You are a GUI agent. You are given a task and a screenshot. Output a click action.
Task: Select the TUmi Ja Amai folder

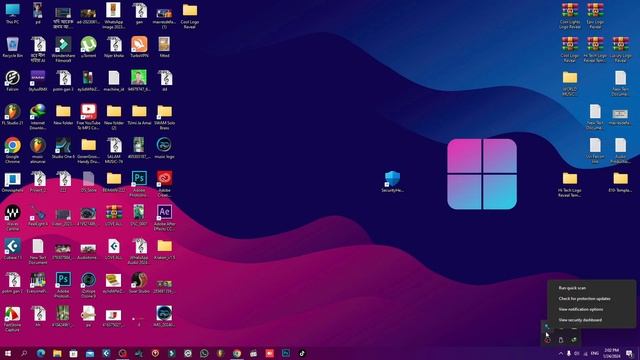pyautogui.click(x=139, y=115)
